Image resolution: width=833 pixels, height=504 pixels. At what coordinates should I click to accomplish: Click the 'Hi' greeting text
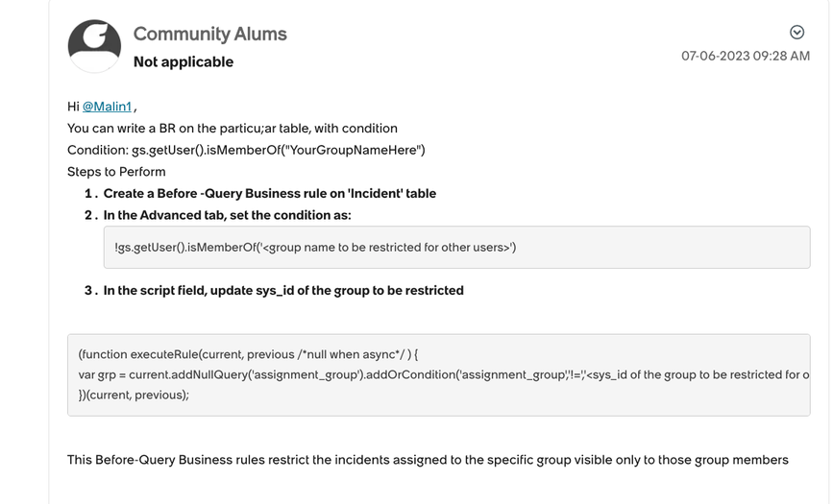73,107
